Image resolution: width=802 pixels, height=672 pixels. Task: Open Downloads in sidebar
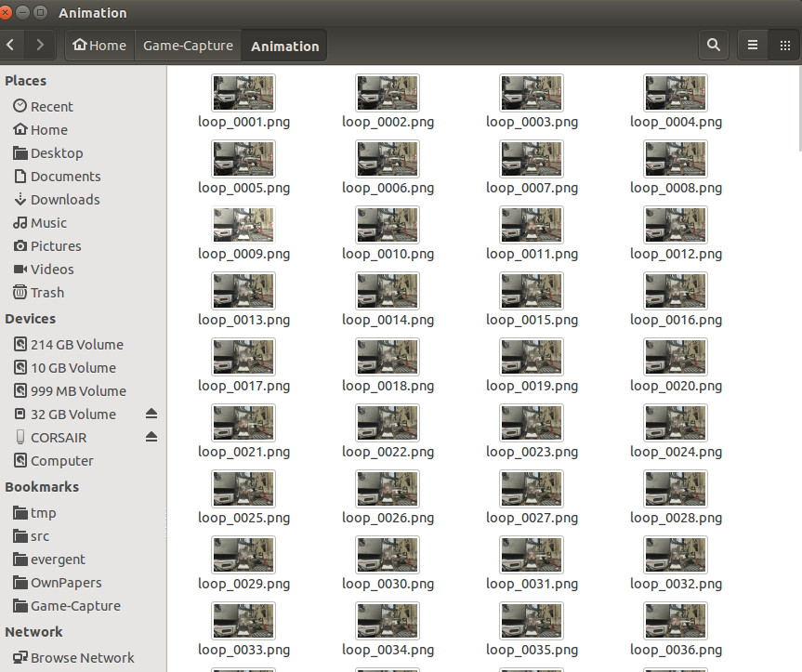click(83, 200)
